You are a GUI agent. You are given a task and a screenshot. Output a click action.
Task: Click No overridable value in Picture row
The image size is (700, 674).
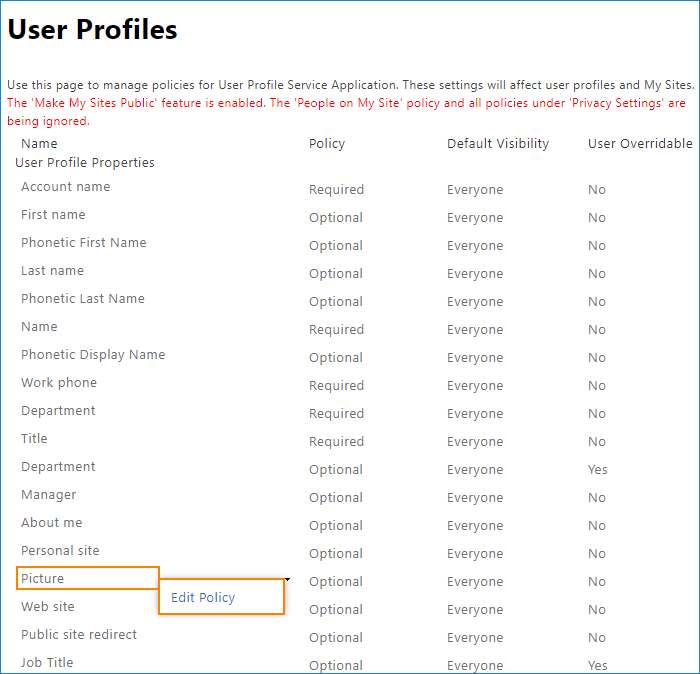point(596,581)
